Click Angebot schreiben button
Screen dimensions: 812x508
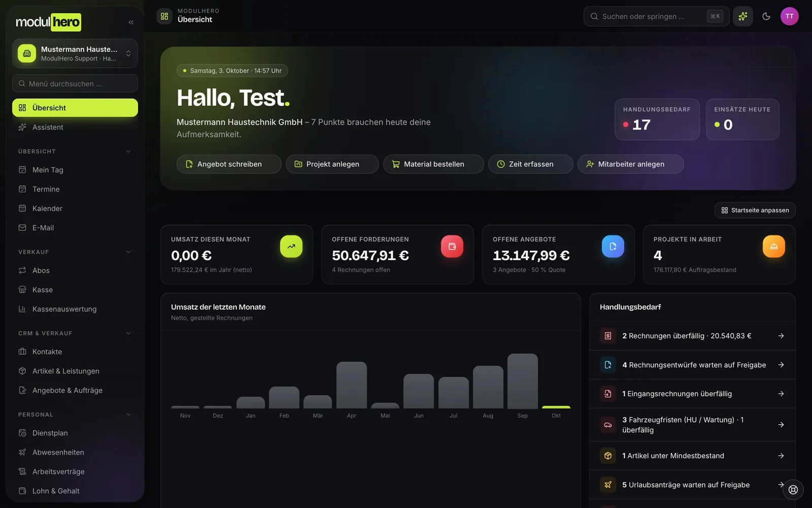(x=229, y=164)
